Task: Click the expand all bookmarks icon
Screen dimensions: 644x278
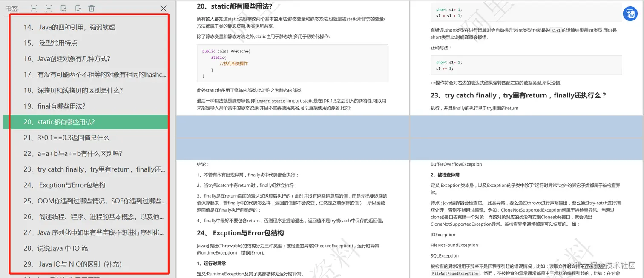Action: point(34,8)
